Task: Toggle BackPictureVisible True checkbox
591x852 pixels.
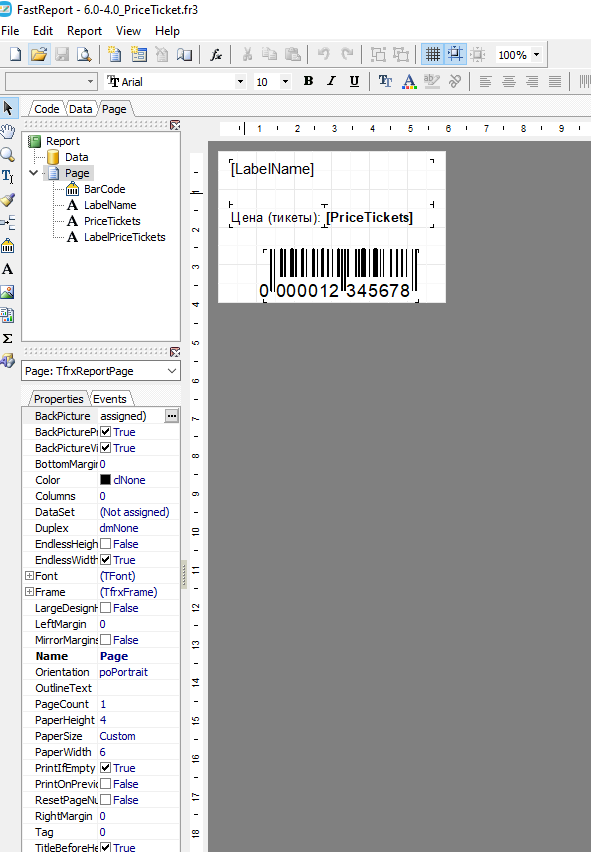Action: [105, 448]
